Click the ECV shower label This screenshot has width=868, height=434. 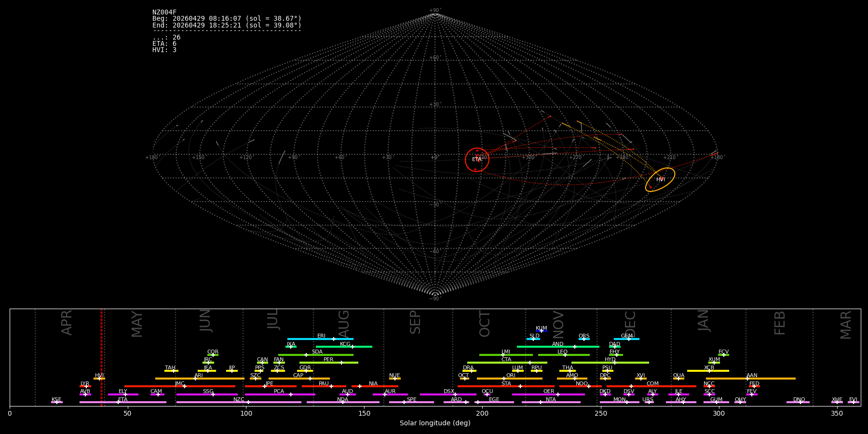723,352
